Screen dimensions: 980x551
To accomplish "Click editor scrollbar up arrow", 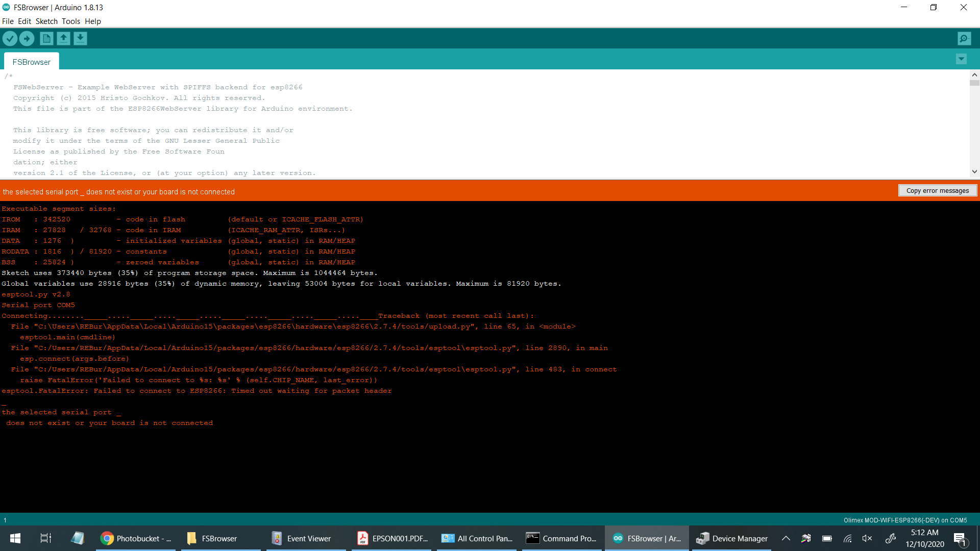I will pos(974,74).
